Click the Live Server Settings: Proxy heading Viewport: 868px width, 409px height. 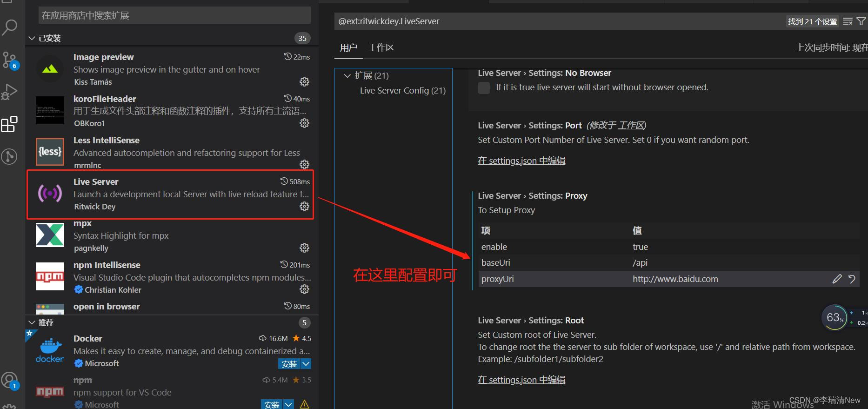[532, 196]
